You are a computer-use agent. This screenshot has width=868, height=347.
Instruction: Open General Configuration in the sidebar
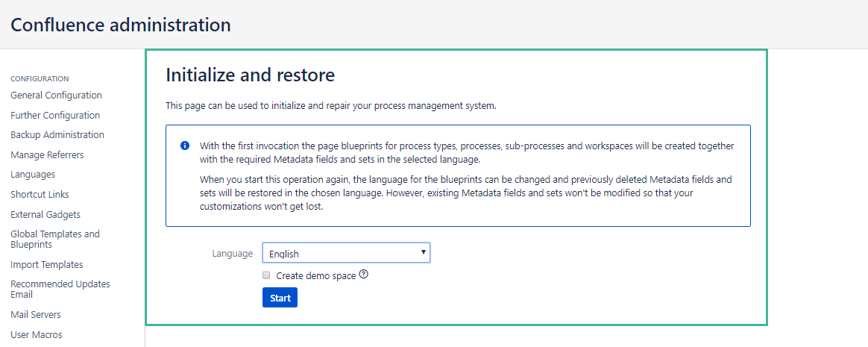click(56, 95)
